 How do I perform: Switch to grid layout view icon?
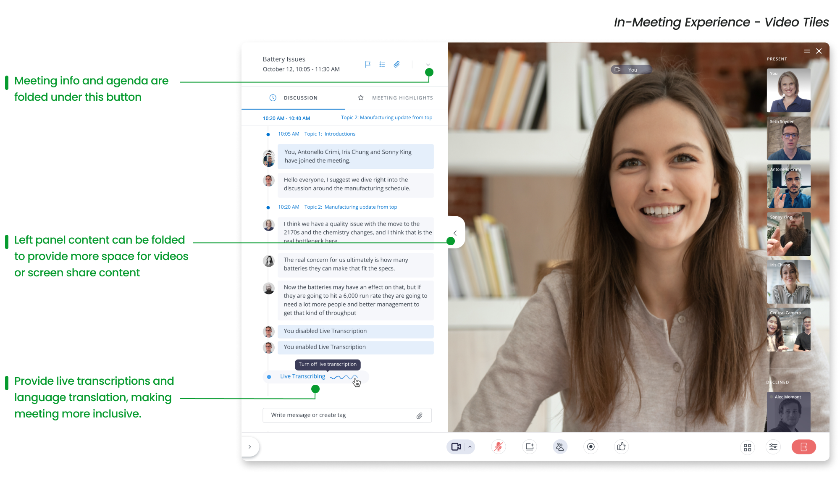747,448
